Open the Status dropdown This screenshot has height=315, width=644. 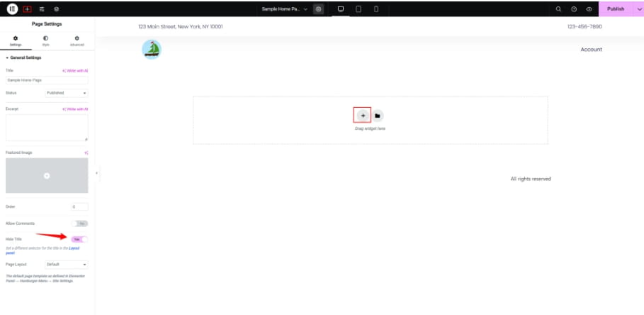coord(67,93)
